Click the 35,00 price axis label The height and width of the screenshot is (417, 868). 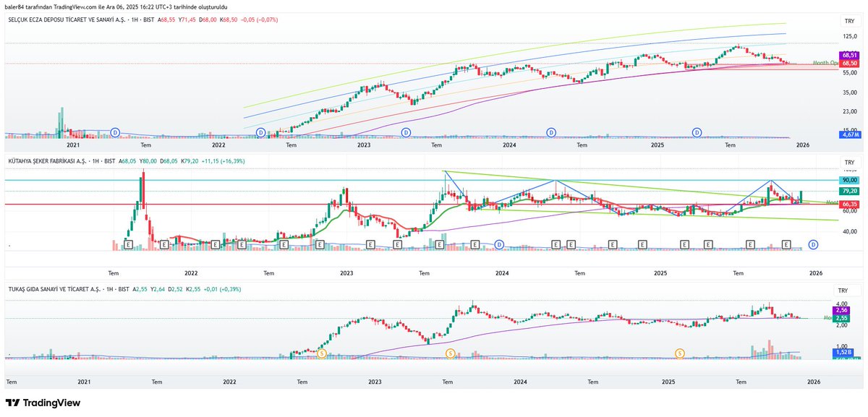(x=849, y=93)
